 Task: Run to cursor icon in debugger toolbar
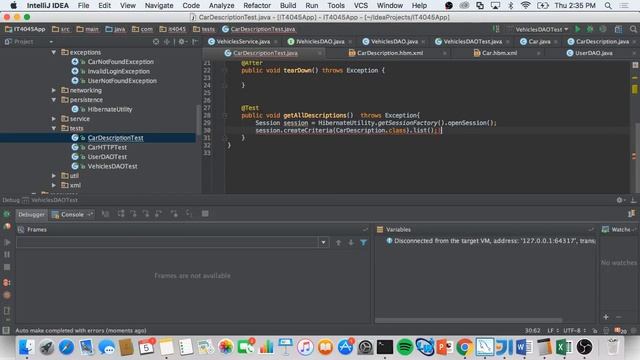coord(189,214)
